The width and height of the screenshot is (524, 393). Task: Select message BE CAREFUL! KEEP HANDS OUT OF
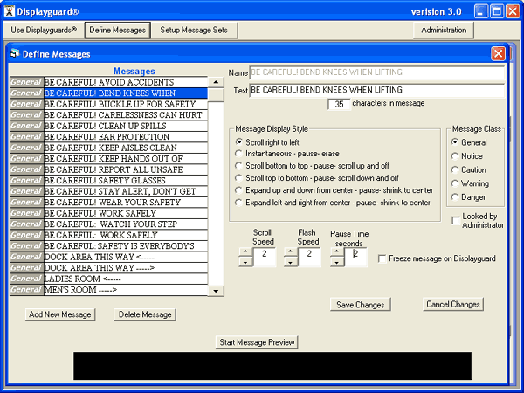point(109,159)
